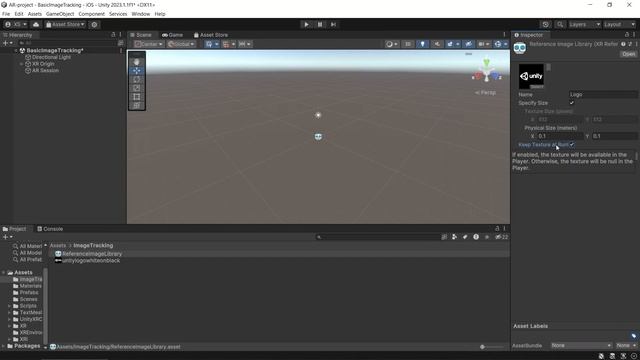Screen dimensions: 640x360
Task: Click the Assets breadcrumb link
Action: pyautogui.click(x=58, y=245)
